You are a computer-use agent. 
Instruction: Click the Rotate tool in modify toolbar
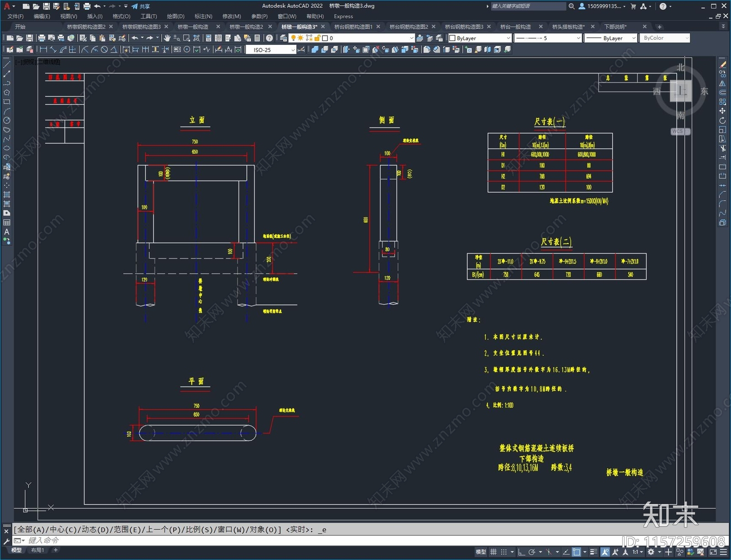coord(722,121)
